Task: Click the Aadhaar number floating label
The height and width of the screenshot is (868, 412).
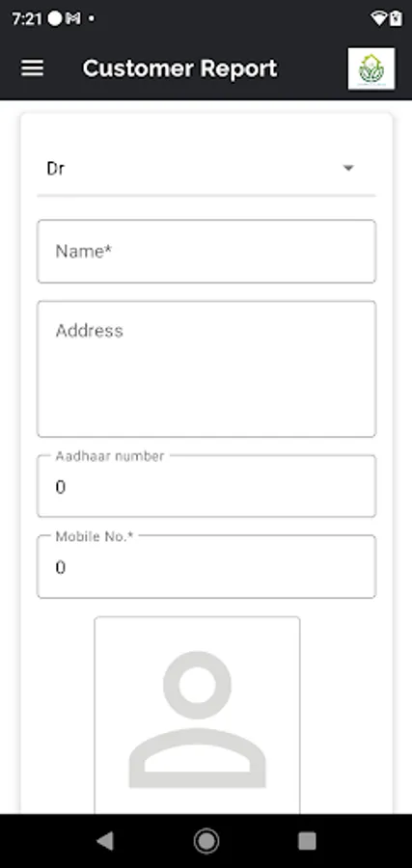Action: pyautogui.click(x=110, y=456)
